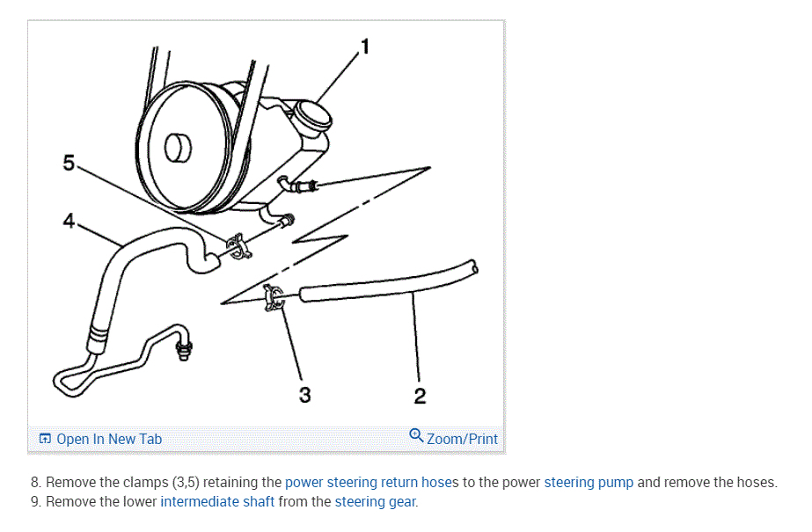Click the straight return hose labeled 2
This screenshot has width=812, height=532.
[x=388, y=282]
